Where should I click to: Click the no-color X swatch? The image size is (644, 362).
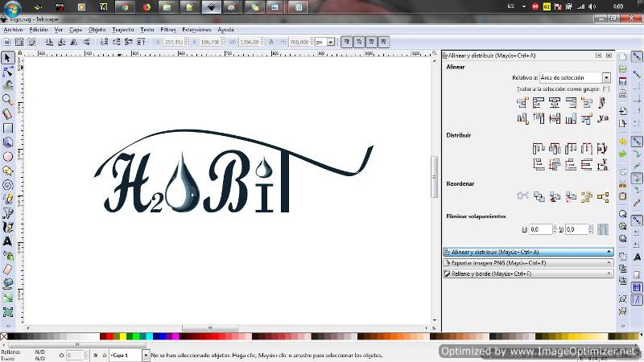4,336
